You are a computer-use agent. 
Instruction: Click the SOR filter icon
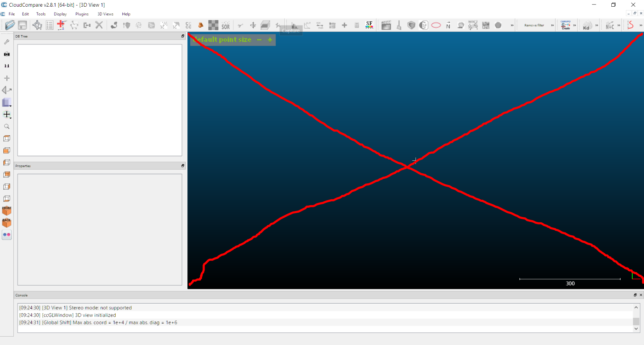point(226,26)
